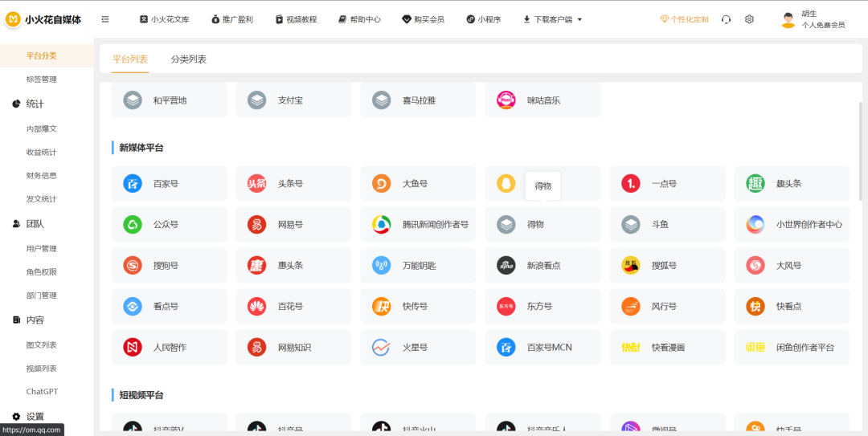
Task: Go to 帮助中心
Action: [360, 19]
